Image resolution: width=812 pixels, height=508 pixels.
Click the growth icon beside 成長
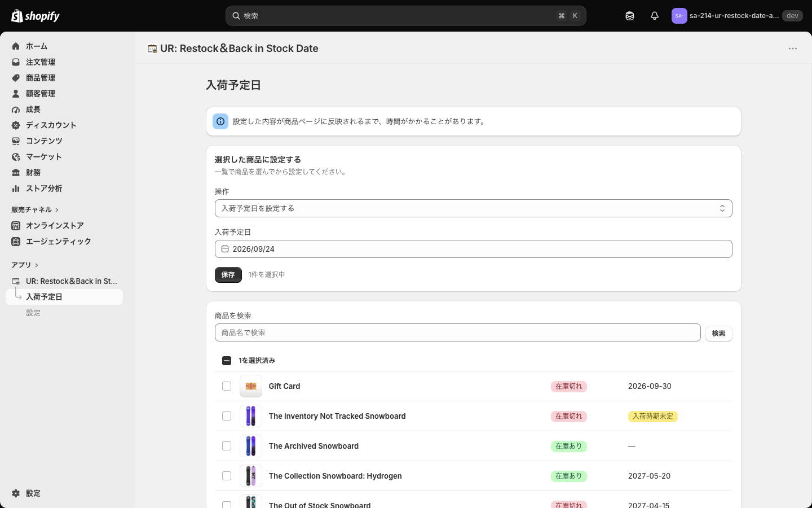click(16, 110)
